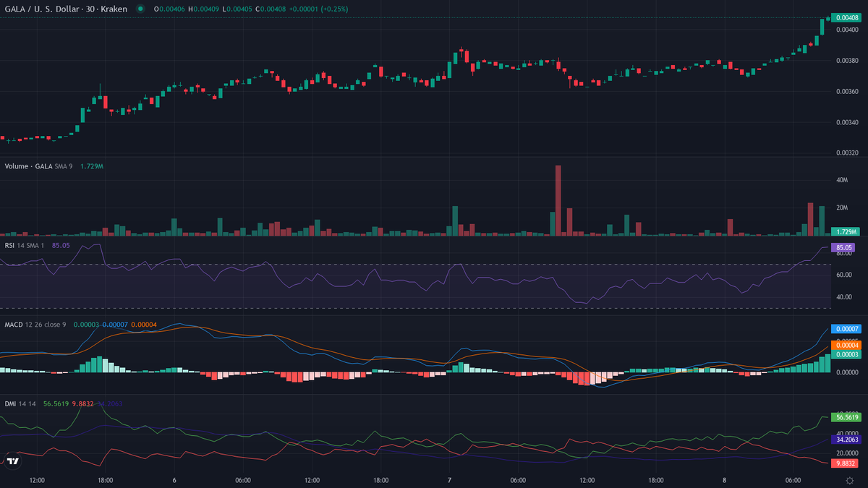Click the 20.0000 DMI axis label

(x=847, y=453)
